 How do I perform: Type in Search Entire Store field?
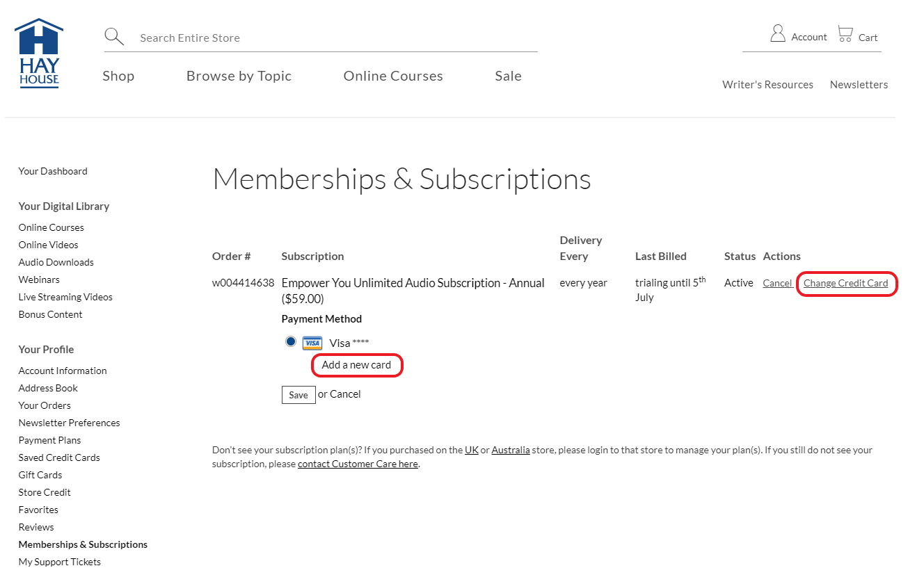click(334, 38)
